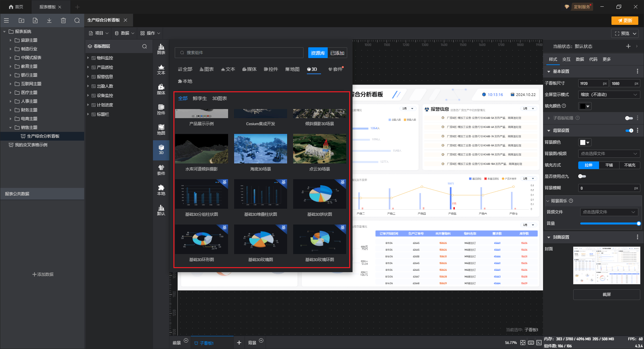This screenshot has width=644, height=349.
Task: Select the 海底3D场景 component thumbnail
Action: click(x=261, y=149)
